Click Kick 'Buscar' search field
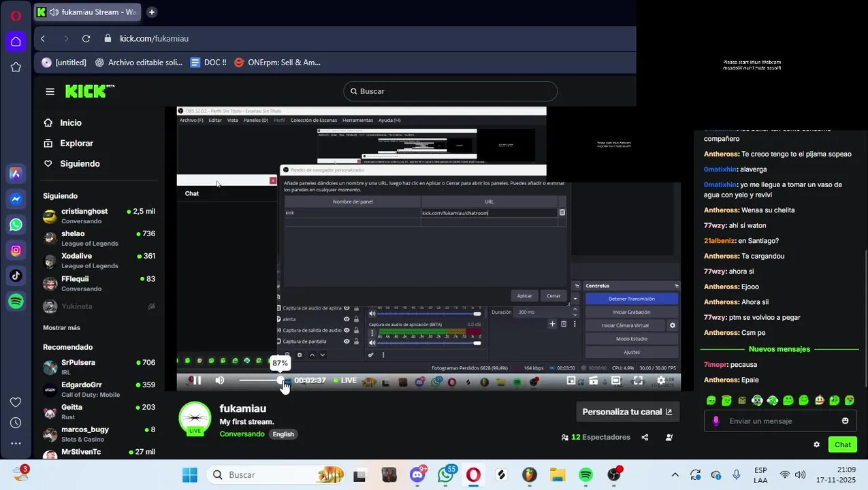 click(x=450, y=91)
